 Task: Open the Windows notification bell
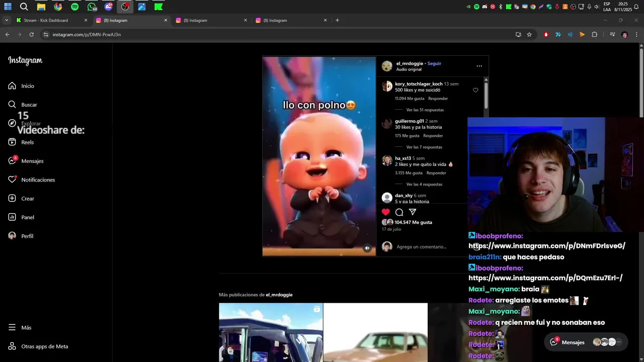tap(636, 7)
